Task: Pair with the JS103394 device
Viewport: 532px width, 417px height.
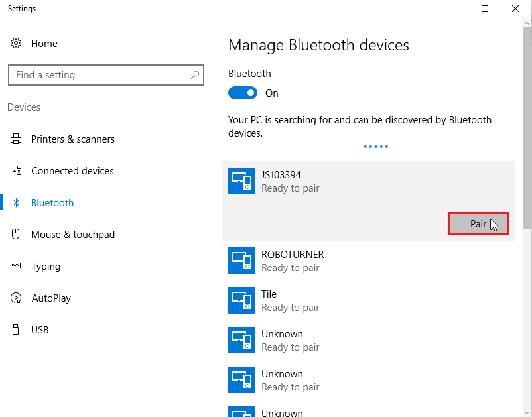Action: pyautogui.click(x=478, y=224)
